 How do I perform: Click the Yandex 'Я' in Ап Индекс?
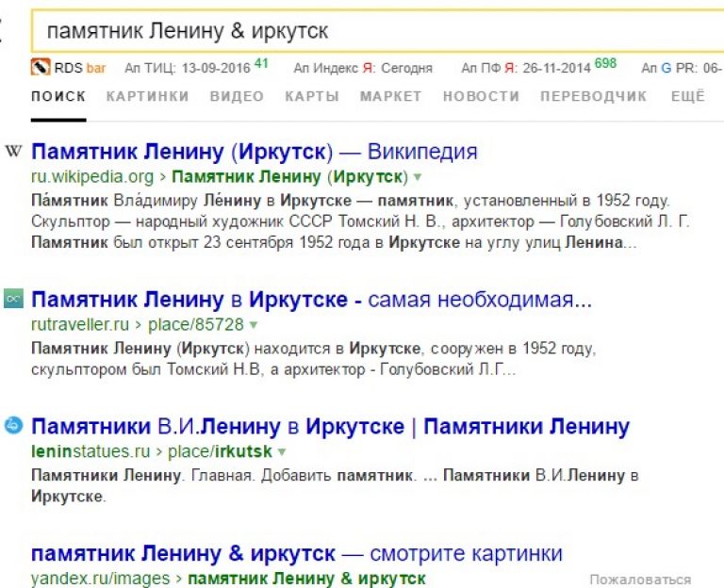(x=368, y=68)
